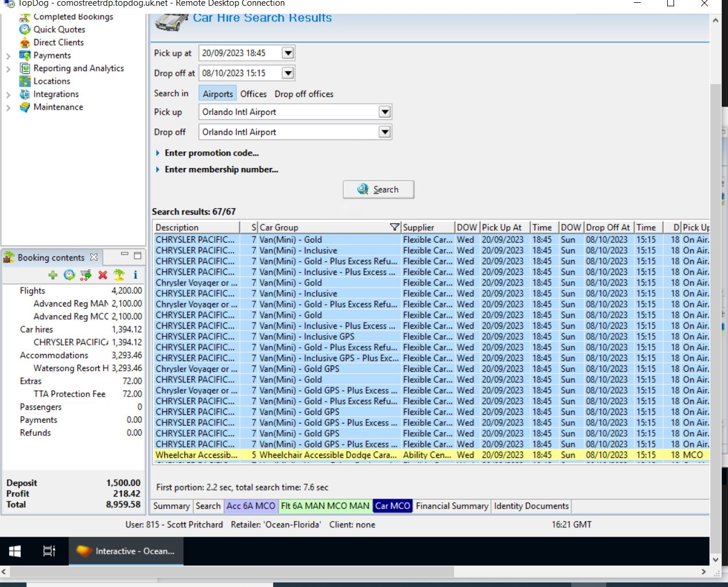
Task: Click the vertical scrollbar down arrow
Action: [715, 560]
